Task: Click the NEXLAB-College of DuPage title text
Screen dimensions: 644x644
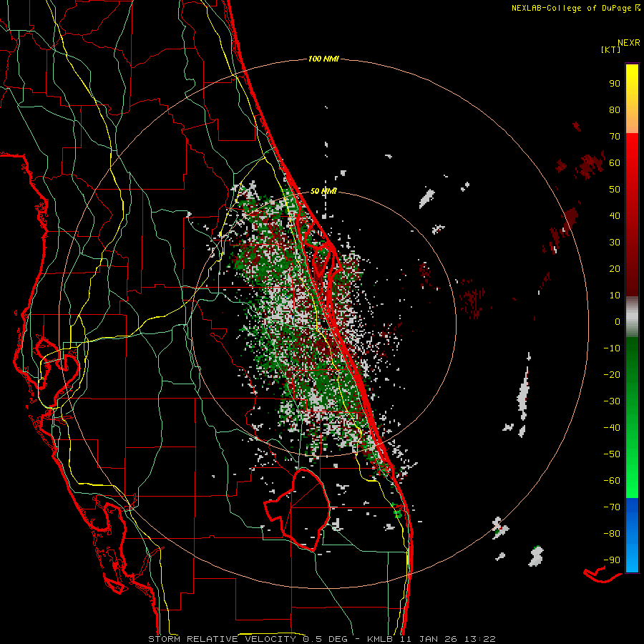Action: coord(575,8)
